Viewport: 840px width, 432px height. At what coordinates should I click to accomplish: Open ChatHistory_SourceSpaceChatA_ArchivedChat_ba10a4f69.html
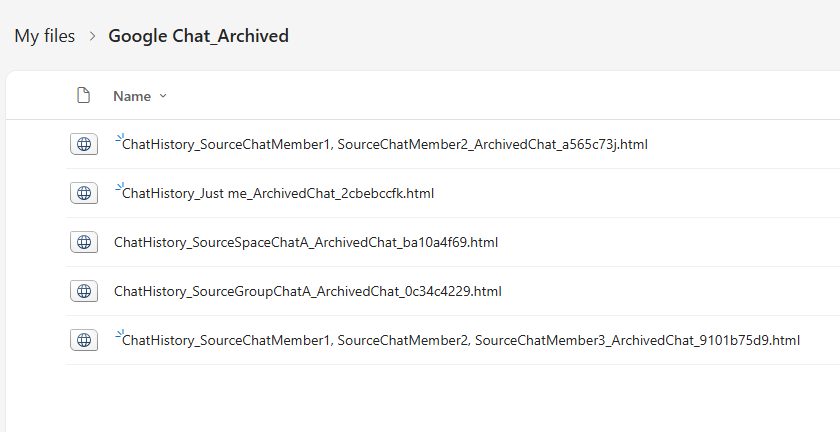(306, 242)
